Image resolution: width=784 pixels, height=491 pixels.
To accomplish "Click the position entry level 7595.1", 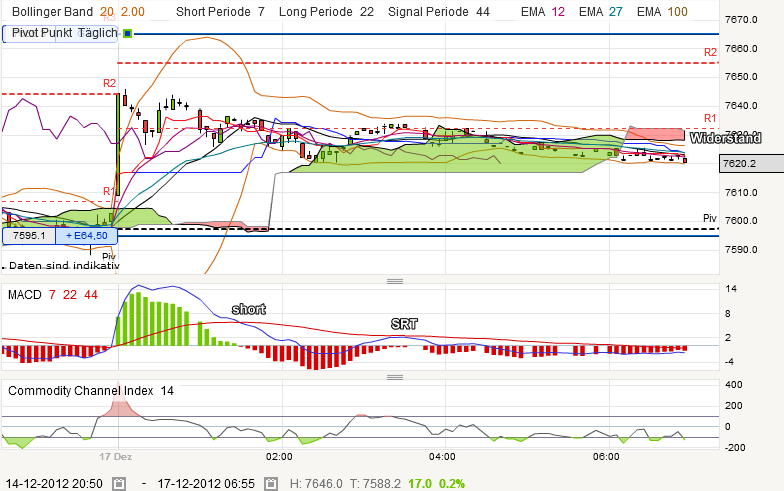I will (29, 236).
